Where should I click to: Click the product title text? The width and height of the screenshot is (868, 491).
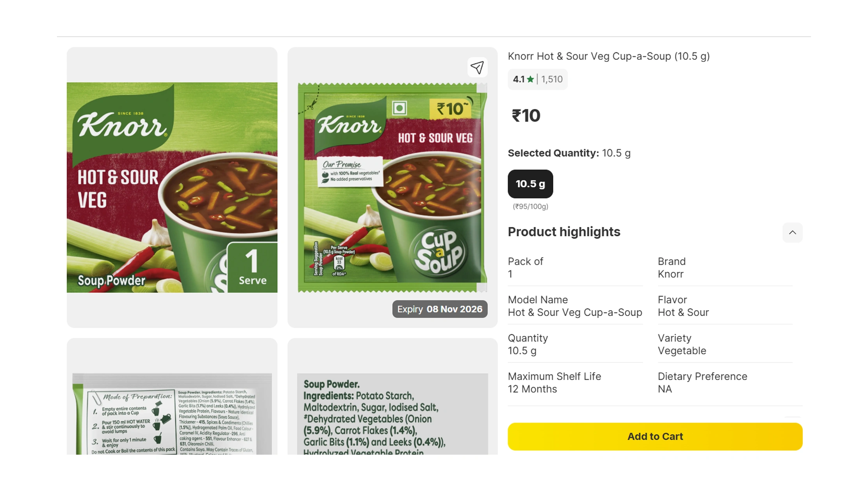(x=608, y=56)
